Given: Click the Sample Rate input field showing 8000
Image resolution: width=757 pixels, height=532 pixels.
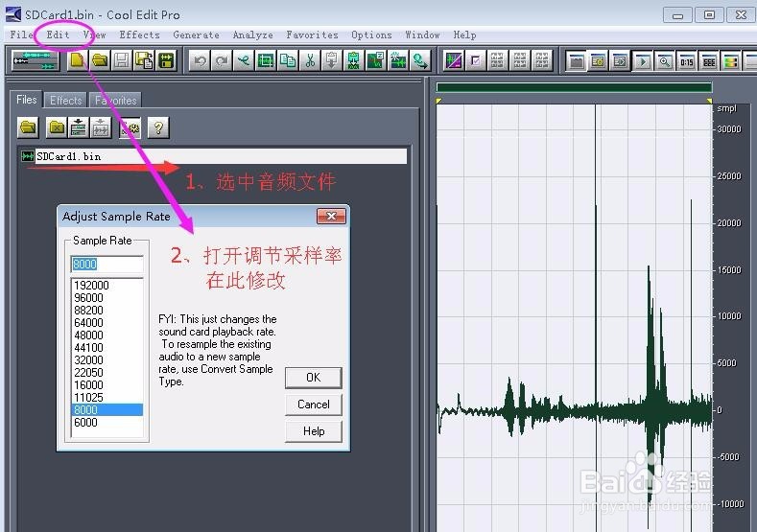Looking at the screenshot, I should point(107,264).
